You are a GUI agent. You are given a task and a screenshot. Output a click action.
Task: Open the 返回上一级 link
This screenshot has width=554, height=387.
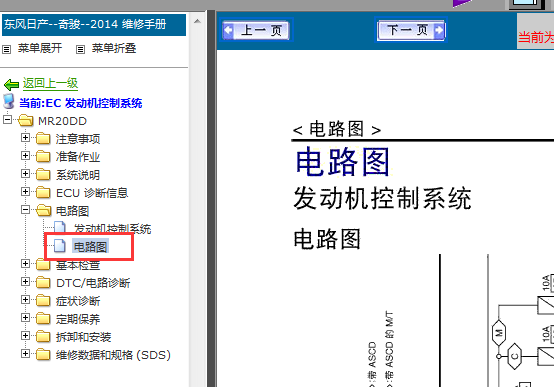coord(51,83)
